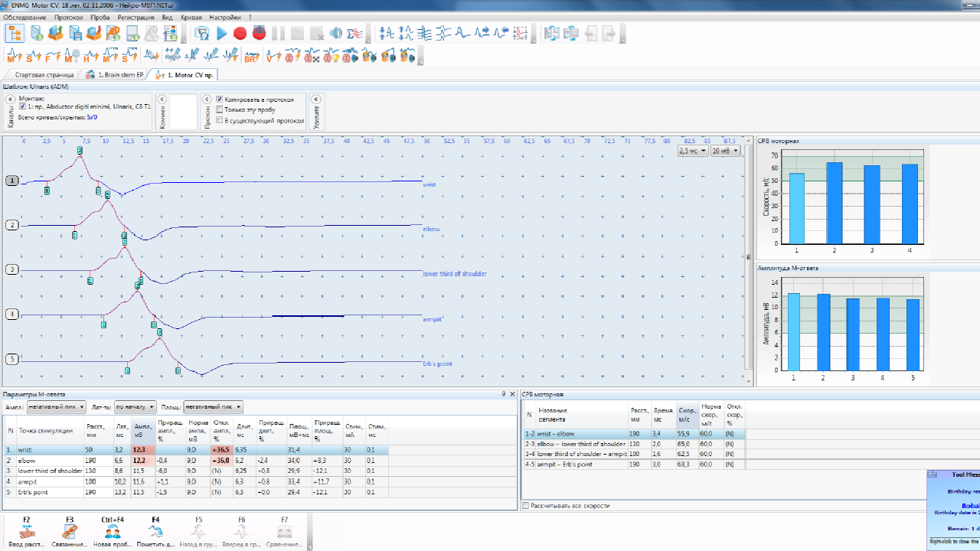
Task: Select curve number 4 toggle button
Action: click(x=12, y=314)
